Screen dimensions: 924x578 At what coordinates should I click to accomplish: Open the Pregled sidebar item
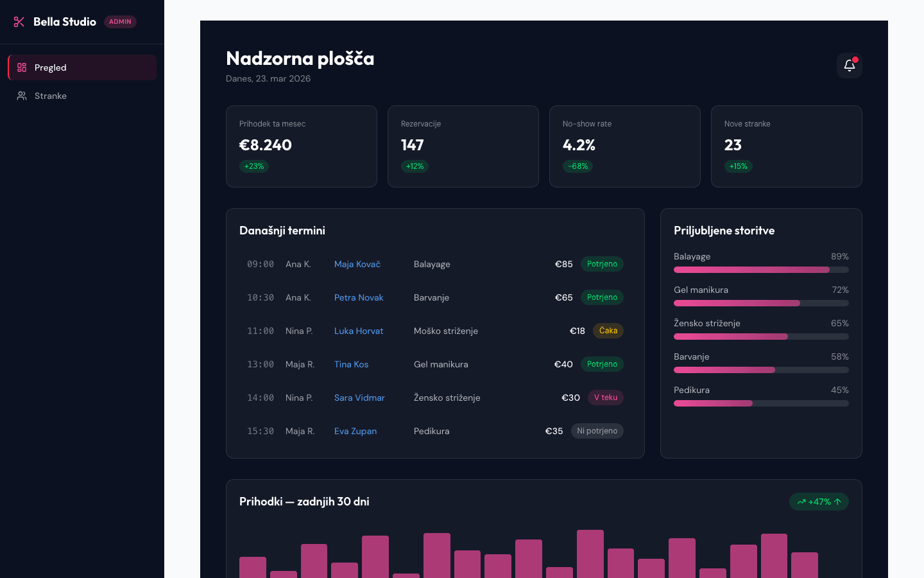point(82,67)
